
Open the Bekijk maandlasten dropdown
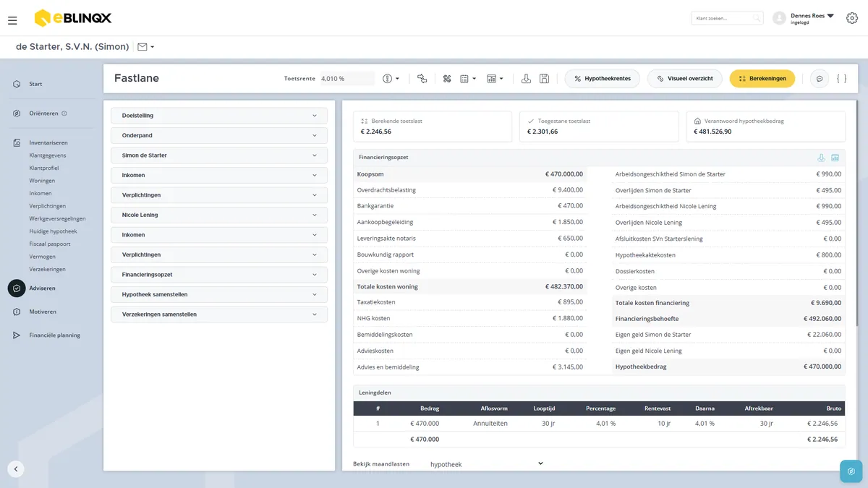tap(485, 464)
